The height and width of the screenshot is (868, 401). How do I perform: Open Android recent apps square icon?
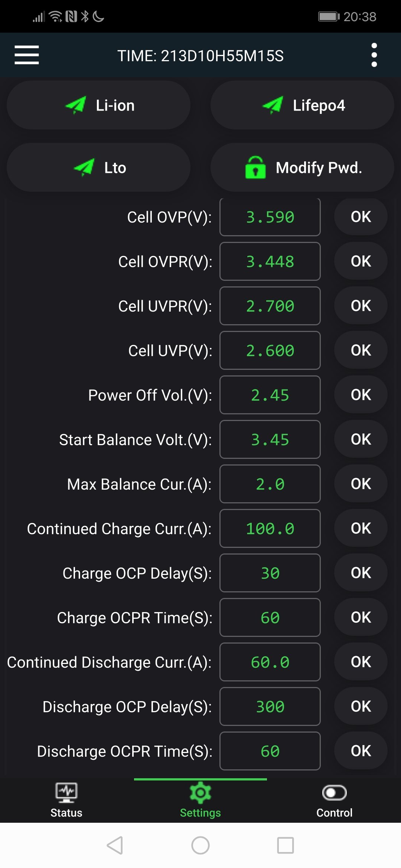(x=285, y=845)
